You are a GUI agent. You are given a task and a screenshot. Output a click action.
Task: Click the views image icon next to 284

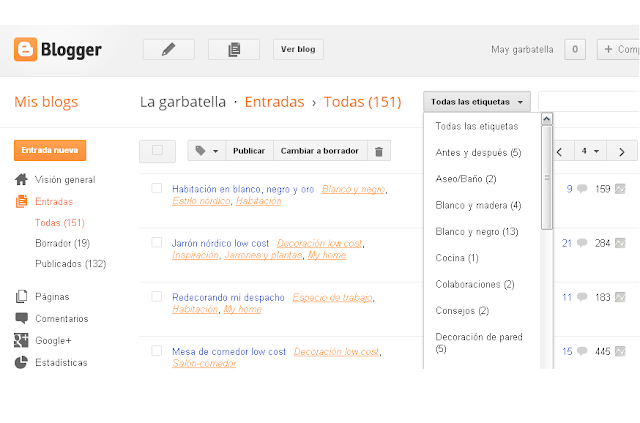pyautogui.click(x=620, y=243)
